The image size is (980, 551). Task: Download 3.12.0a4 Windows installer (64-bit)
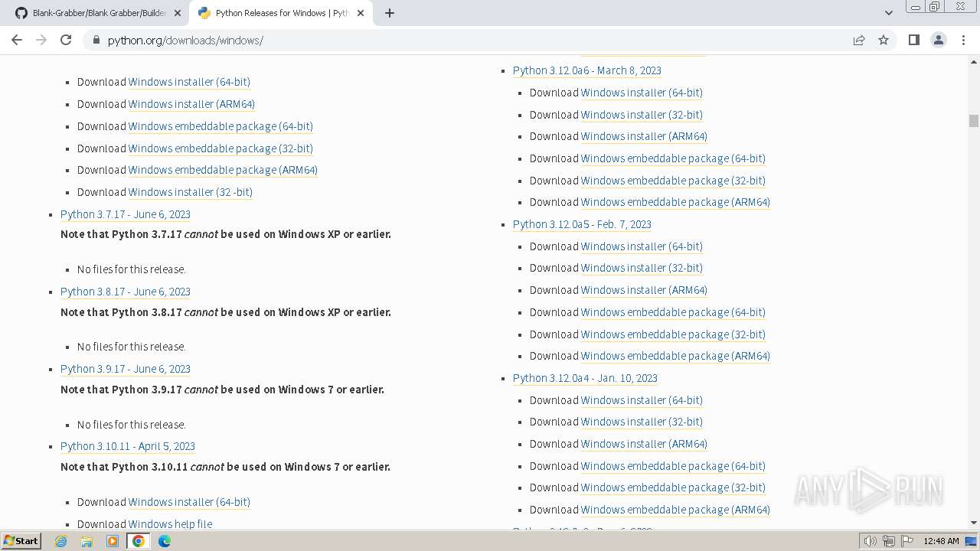click(642, 400)
